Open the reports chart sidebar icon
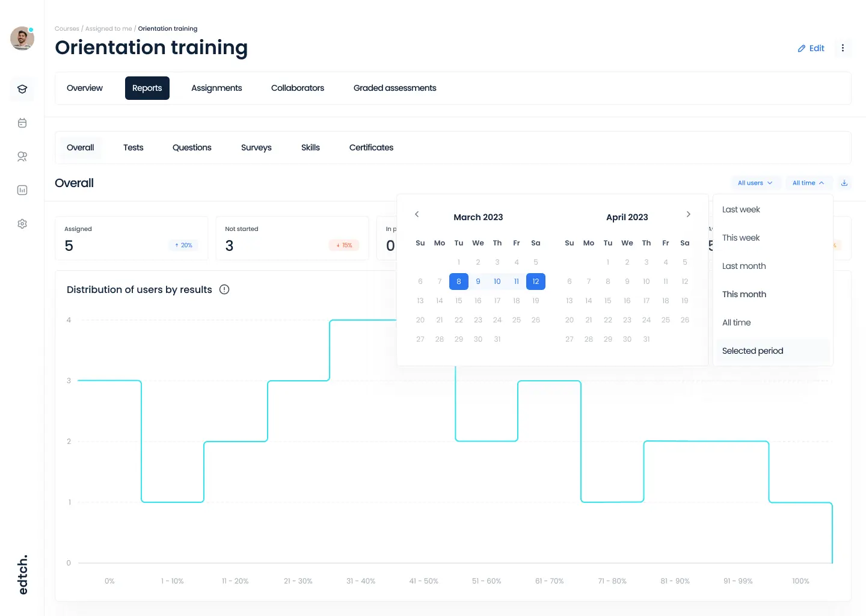This screenshot has width=866, height=616. pyautogui.click(x=22, y=190)
